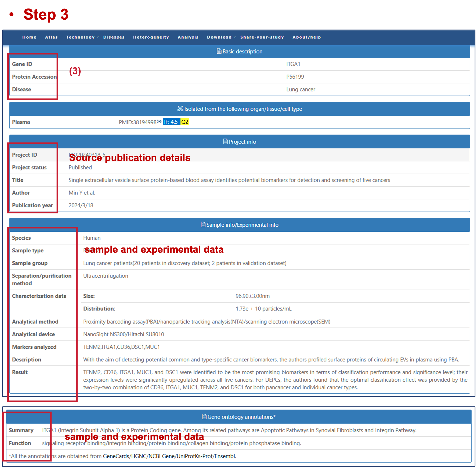476x468 pixels.
Task: Select Heterogeneity in the navigation bar
Action: point(151,37)
